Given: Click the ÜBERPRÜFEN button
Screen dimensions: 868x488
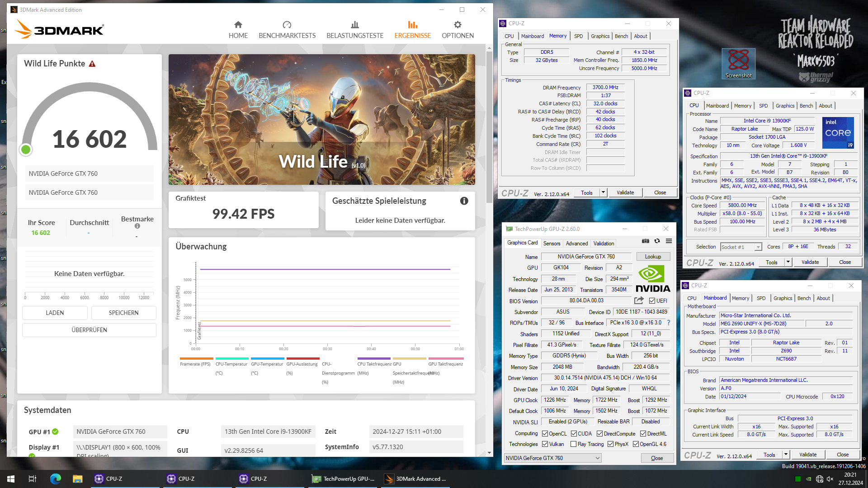Looking at the screenshot, I should (x=89, y=330).
